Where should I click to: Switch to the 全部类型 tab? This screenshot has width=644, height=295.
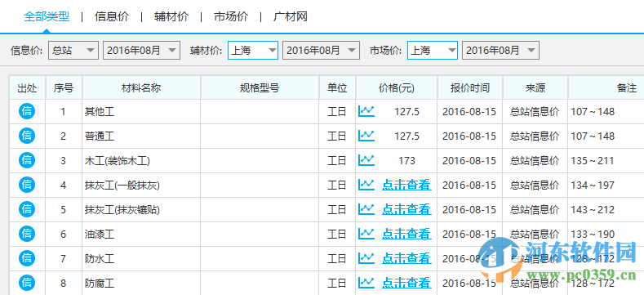click(x=47, y=17)
